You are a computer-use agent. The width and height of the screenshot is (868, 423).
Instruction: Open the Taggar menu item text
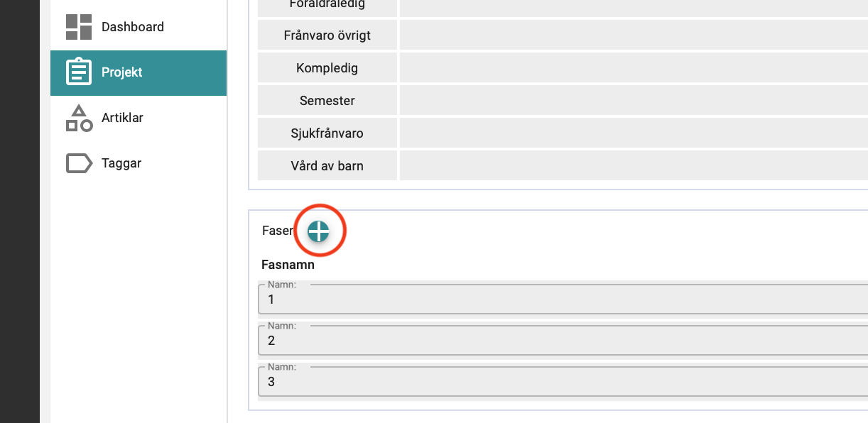pos(121,163)
